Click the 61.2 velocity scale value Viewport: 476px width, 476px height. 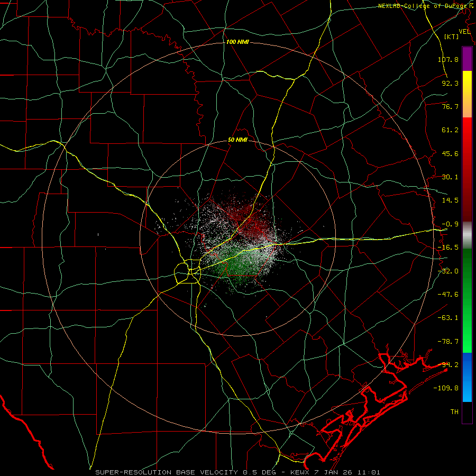point(450,130)
